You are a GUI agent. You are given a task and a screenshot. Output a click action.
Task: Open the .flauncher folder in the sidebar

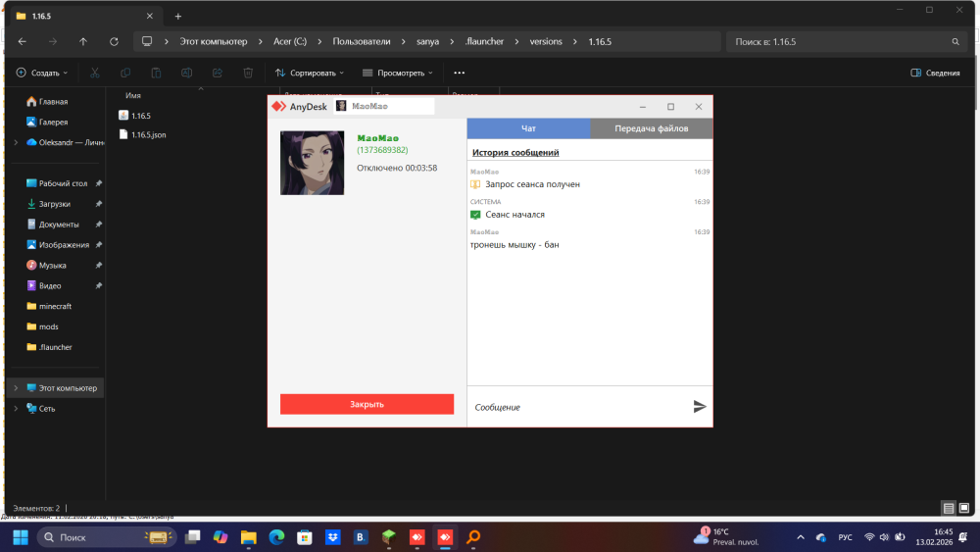click(x=49, y=347)
